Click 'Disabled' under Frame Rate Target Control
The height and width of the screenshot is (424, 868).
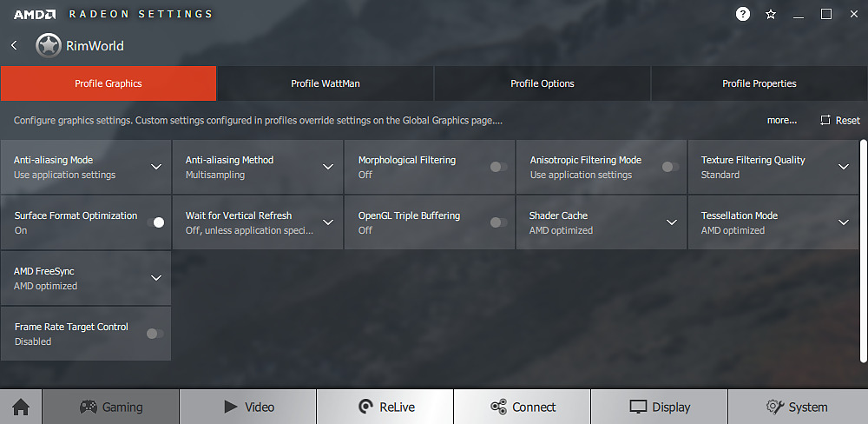click(33, 341)
